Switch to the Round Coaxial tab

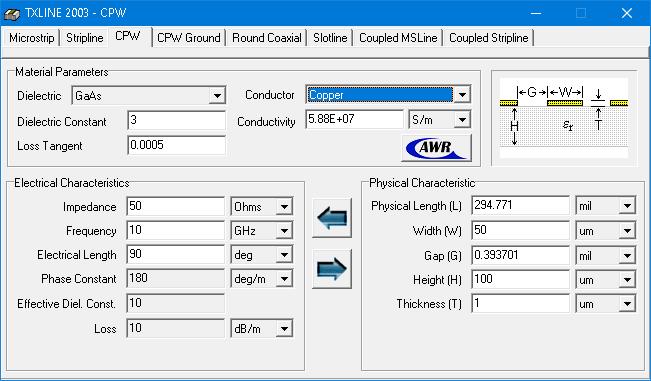pyautogui.click(x=267, y=38)
